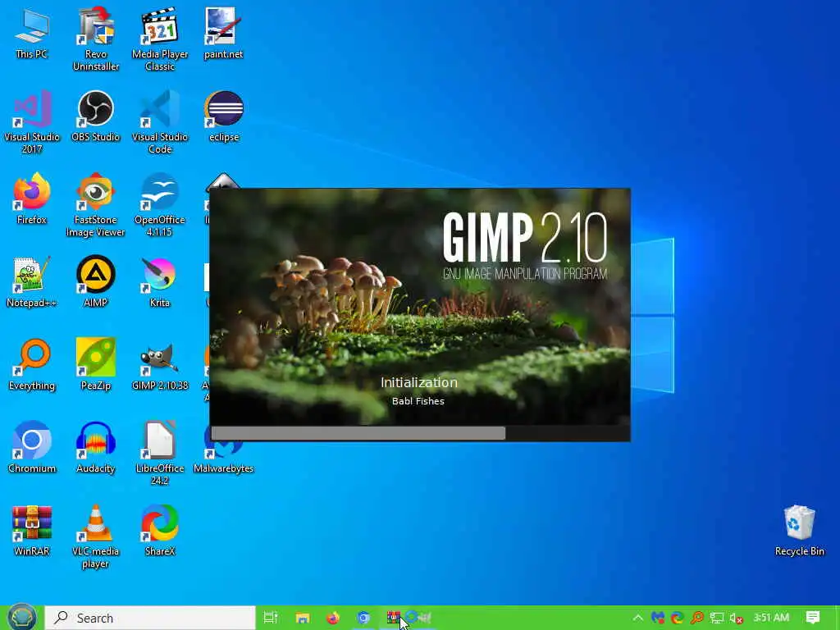Viewport: 840px width, 630px height.
Task: Launch Audacity desktop icon
Action: pos(95,448)
